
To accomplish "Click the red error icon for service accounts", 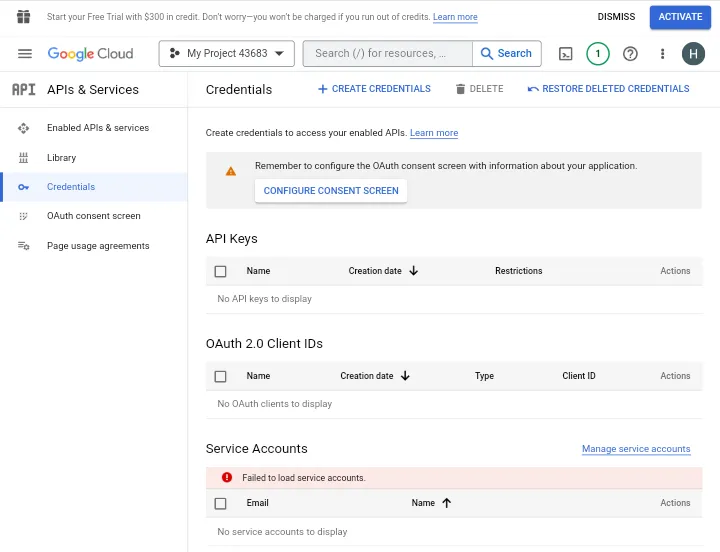I will [x=227, y=477].
